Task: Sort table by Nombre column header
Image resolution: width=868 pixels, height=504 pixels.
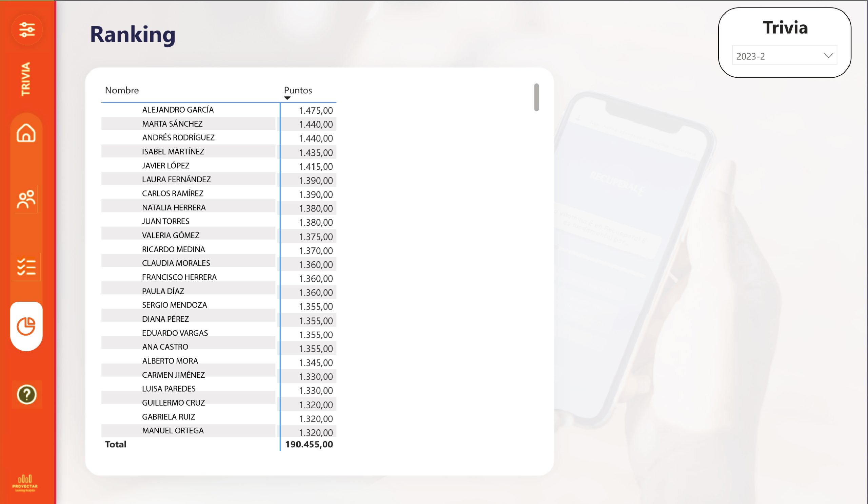Action: 122,90
